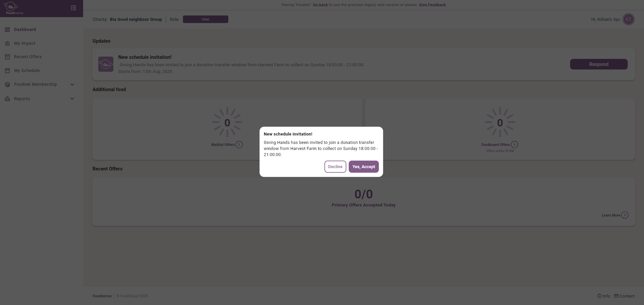Expand the Reports submenu chevron
This screenshot has width=644, height=305.
click(x=72, y=99)
